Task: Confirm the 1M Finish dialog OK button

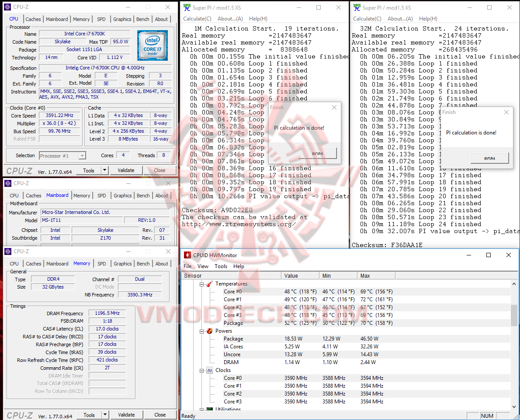Action: point(317,153)
